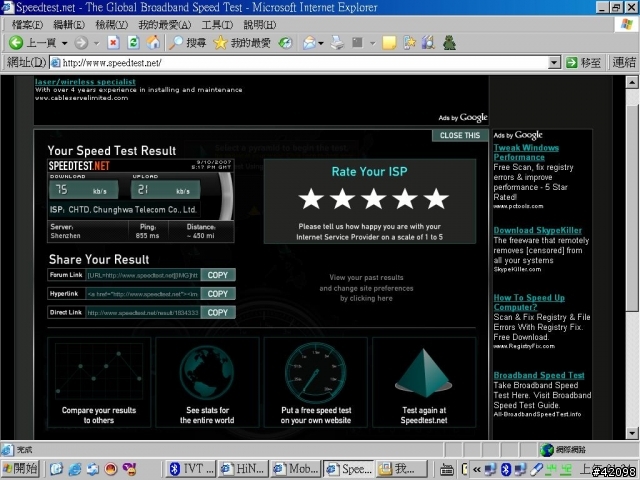Click the Forum Link text field

click(143, 275)
